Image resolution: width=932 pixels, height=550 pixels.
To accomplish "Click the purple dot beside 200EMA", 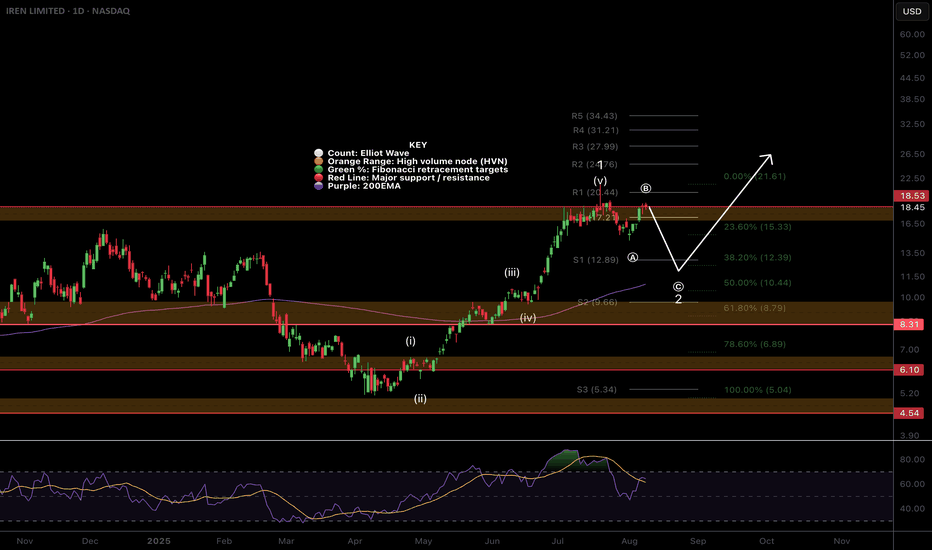I will point(319,186).
